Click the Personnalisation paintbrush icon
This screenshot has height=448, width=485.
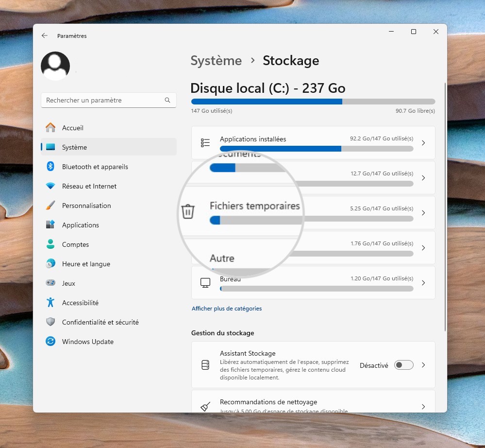[x=50, y=205]
